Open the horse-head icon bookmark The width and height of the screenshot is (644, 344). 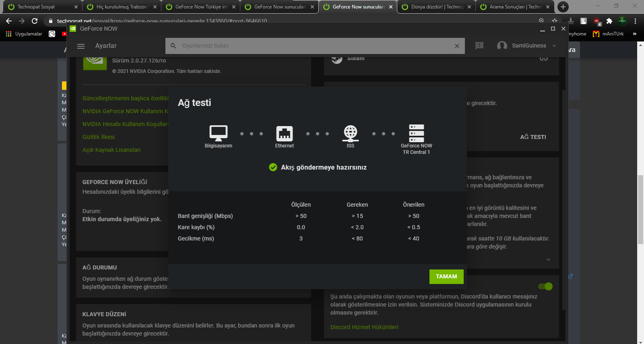tap(52, 34)
